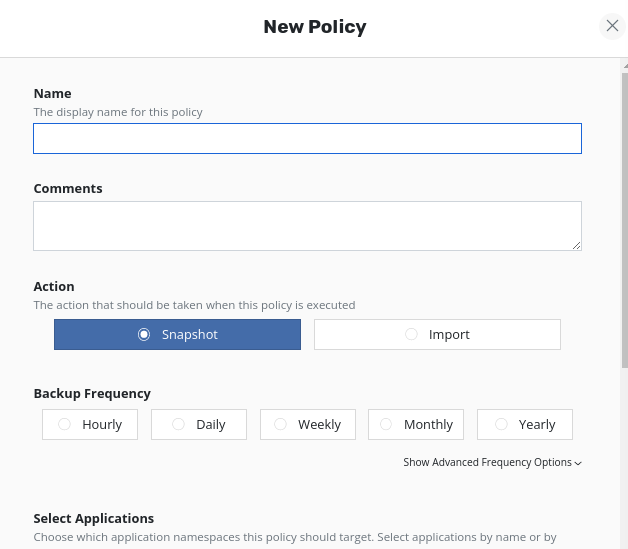Click the resize grip of Comments box

pyautogui.click(x=576, y=245)
